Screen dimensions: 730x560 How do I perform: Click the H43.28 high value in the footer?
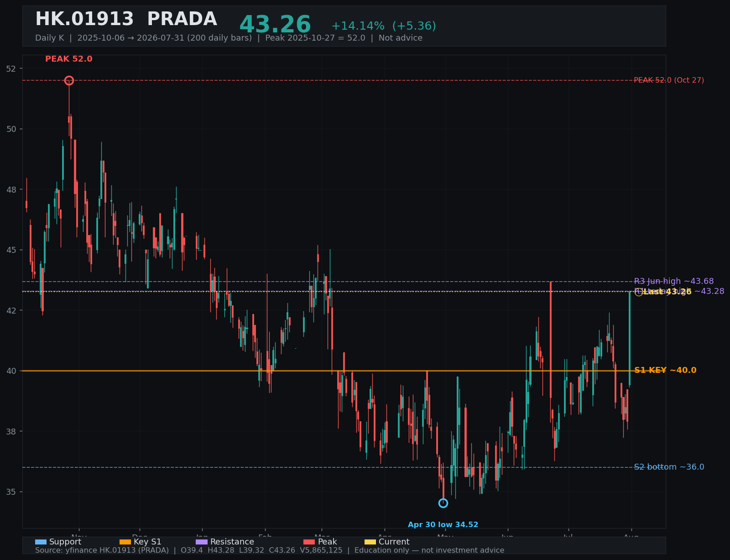click(x=221, y=550)
